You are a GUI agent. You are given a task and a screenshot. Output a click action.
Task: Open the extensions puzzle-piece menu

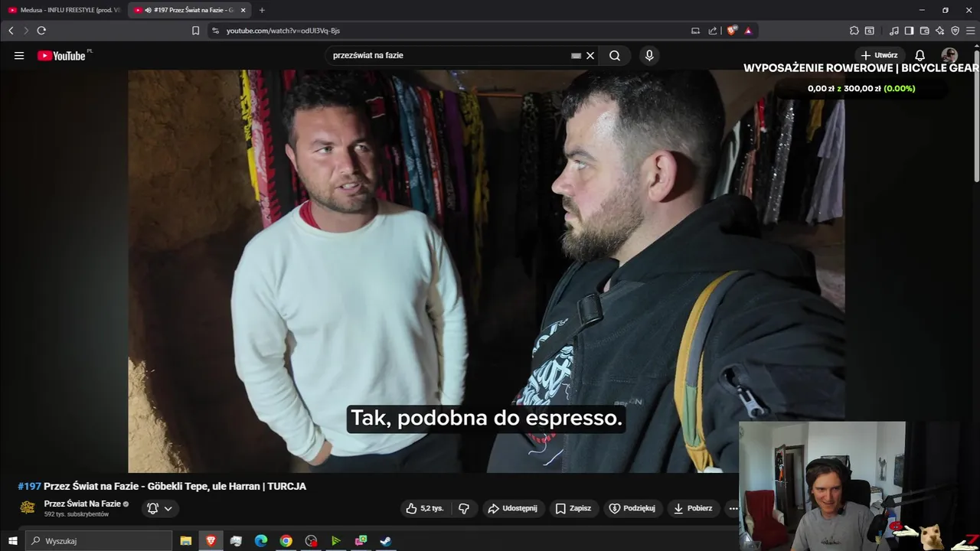(x=854, y=31)
